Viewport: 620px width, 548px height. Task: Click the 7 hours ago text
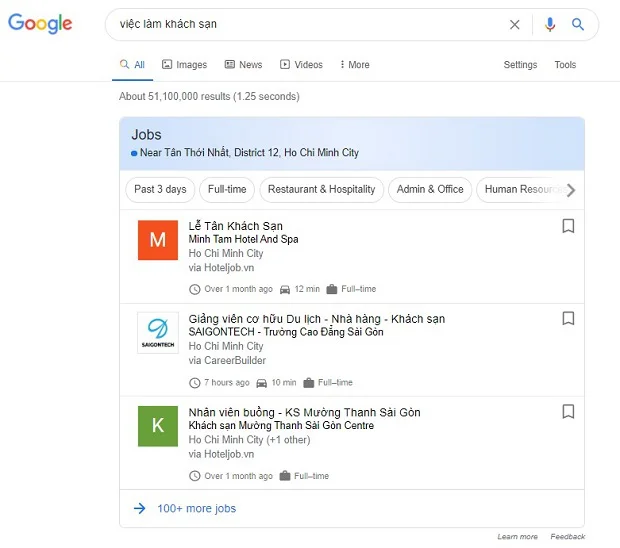227,383
